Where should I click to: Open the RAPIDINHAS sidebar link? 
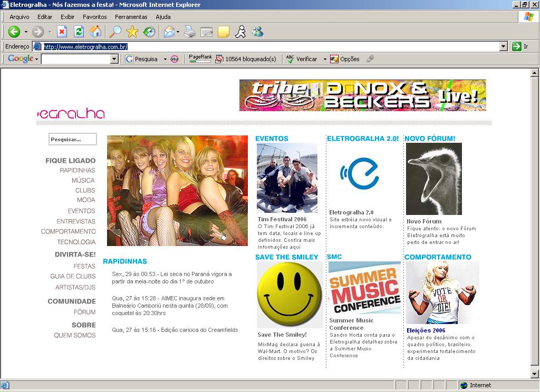point(77,170)
